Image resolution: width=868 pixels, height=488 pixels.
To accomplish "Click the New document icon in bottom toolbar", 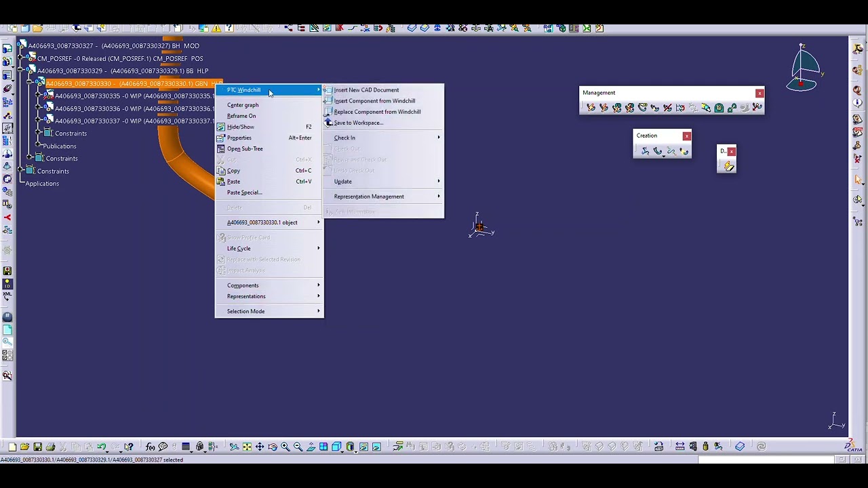I will [x=12, y=447].
